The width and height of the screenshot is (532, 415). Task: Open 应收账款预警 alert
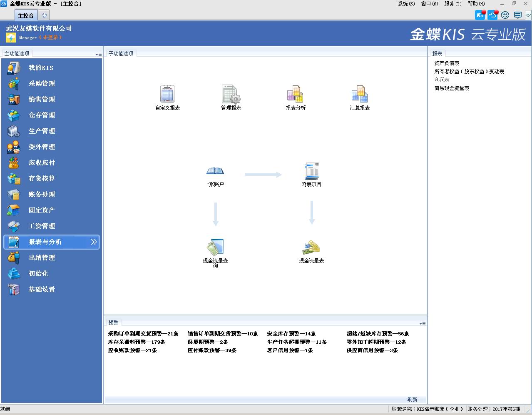[x=132, y=350]
